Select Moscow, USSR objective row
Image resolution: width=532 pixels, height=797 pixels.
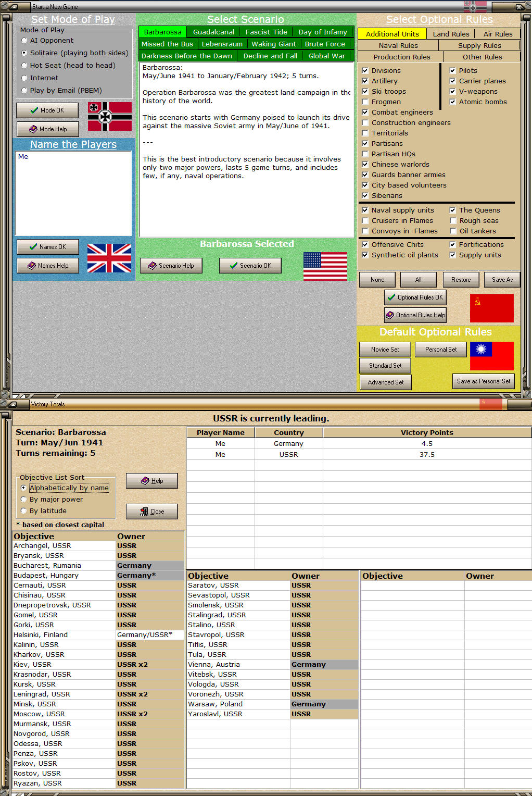pos(98,714)
